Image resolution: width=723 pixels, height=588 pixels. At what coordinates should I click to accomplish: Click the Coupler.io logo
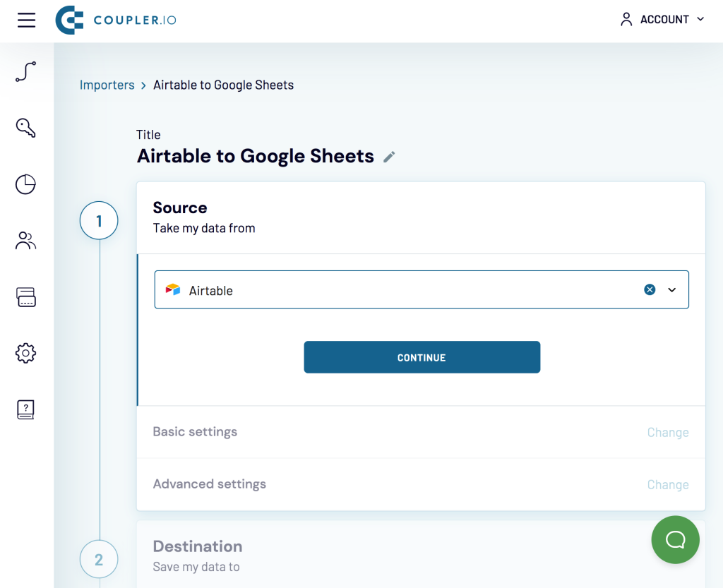pyautogui.click(x=116, y=20)
